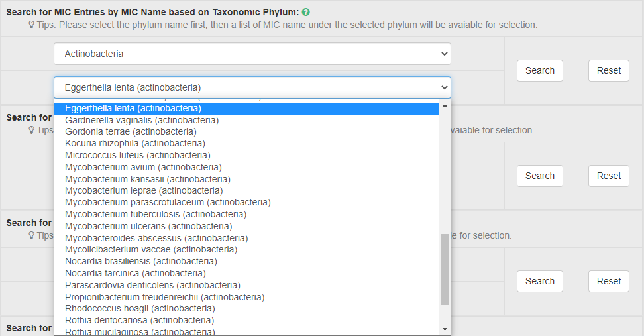
Task: Select Nocardia farcinica option
Action: 135,273
